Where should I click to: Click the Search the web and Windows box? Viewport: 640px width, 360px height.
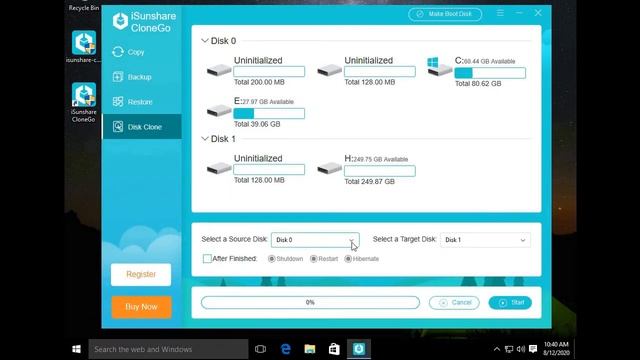(x=168, y=349)
